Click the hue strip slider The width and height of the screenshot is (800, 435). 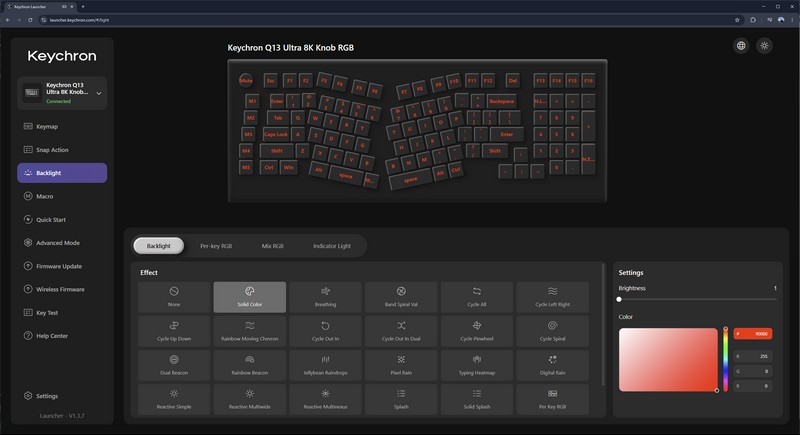726,360
